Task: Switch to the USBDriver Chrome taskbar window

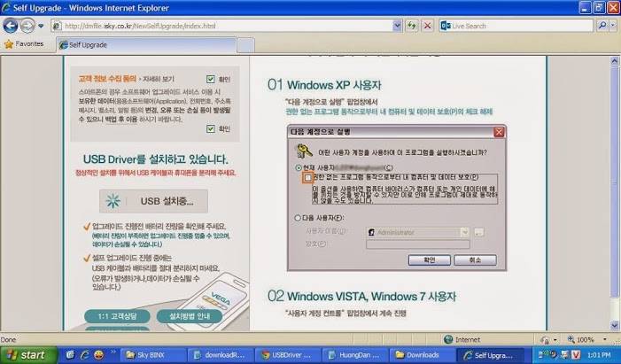Action: point(287,355)
